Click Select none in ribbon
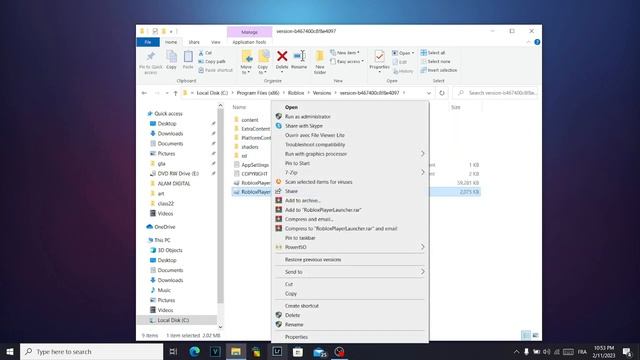640x360 pixels. pos(435,62)
